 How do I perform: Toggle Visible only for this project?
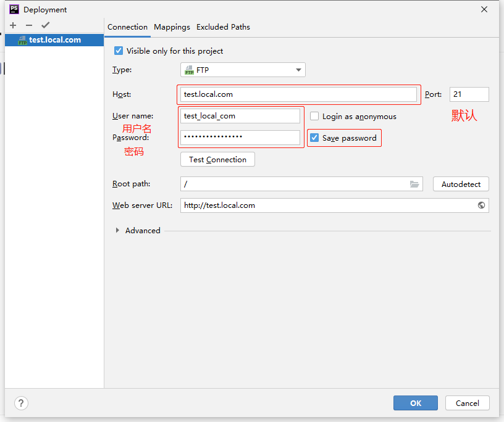pyautogui.click(x=119, y=51)
